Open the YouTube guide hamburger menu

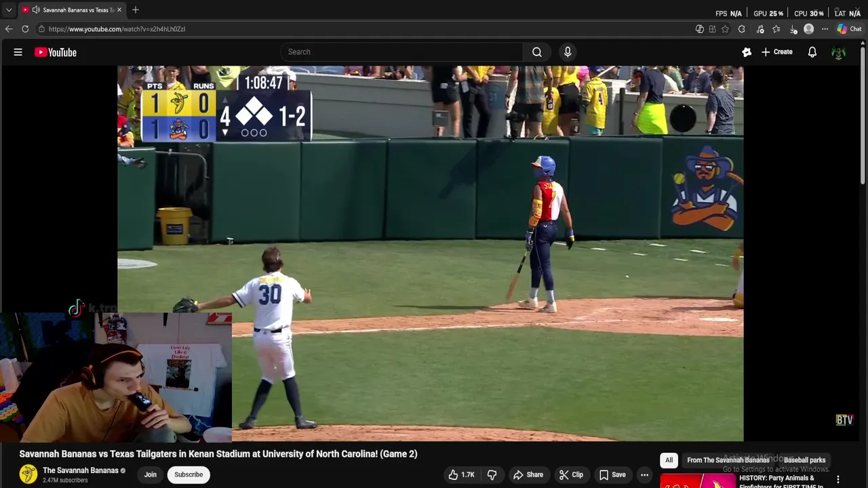[18, 52]
